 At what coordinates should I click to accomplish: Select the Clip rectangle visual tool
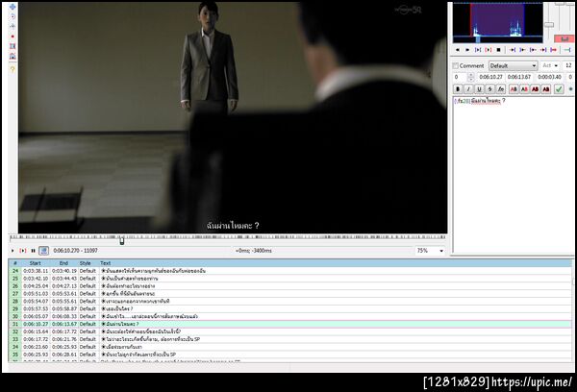point(13,57)
